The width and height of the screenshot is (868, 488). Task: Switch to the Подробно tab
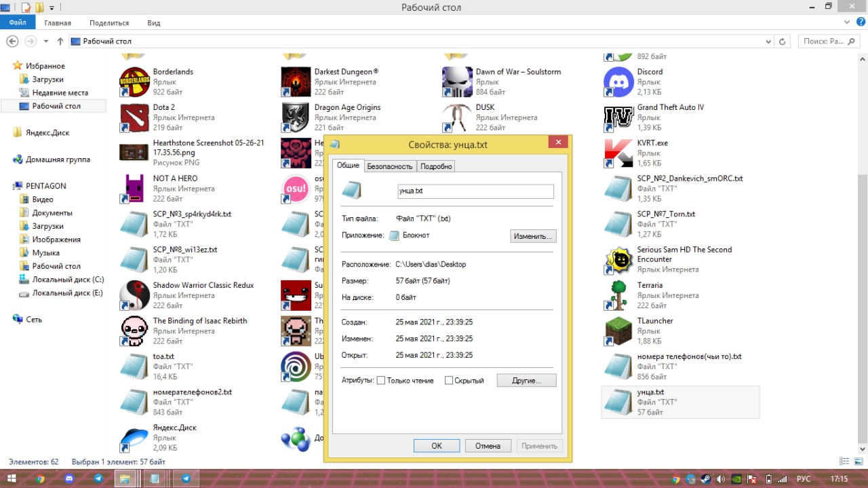click(x=435, y=166)
